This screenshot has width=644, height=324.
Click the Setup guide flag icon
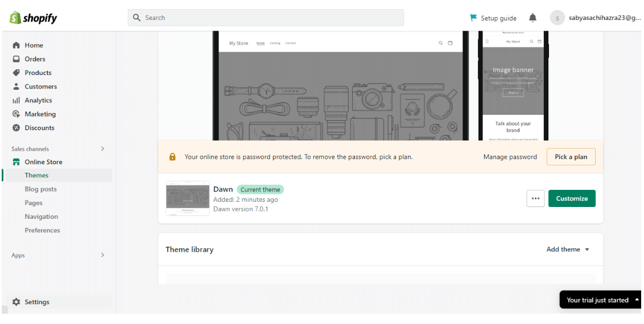tap(473, 18)
